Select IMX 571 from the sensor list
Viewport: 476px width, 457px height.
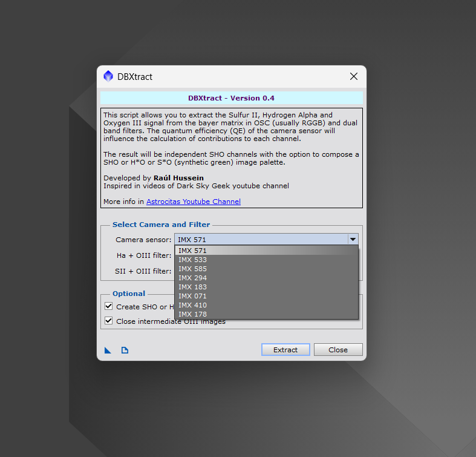(x=193, y=251)
